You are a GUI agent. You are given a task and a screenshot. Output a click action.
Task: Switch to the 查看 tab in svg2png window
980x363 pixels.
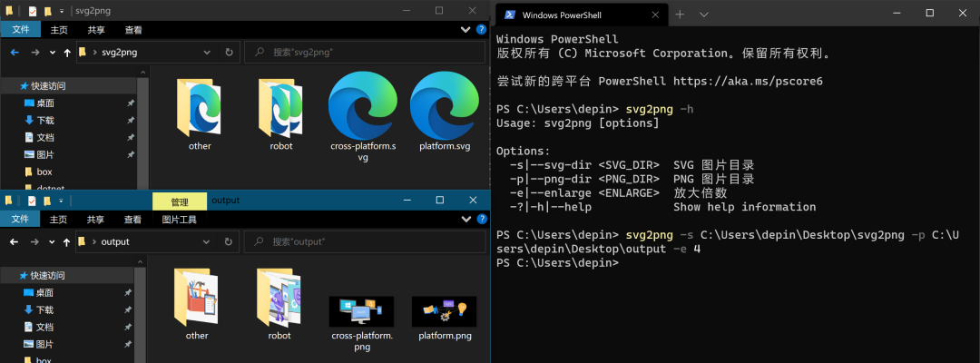click(x=133, y=29)
